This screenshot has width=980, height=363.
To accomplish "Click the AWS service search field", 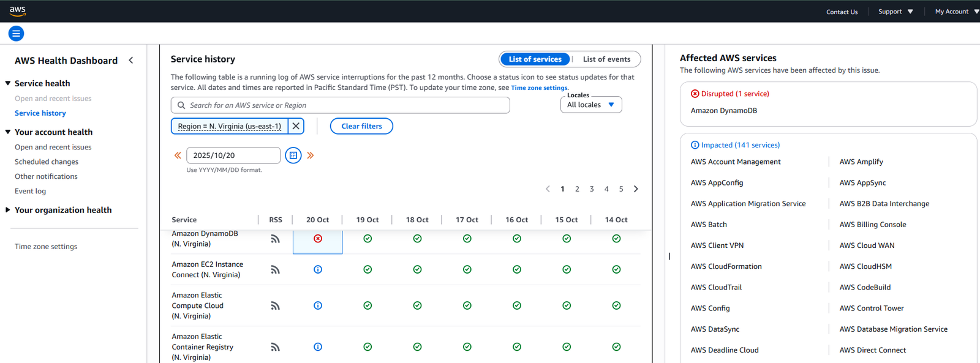I will pos(340,105).
